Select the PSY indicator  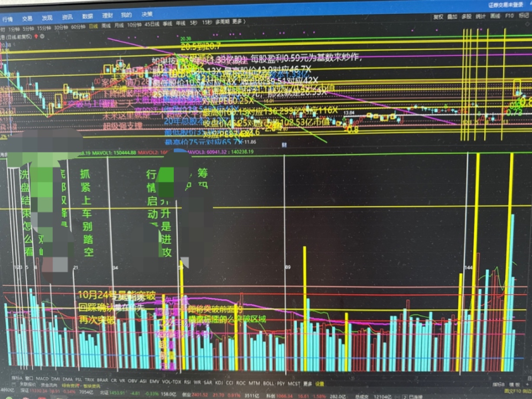coord(280,383)
